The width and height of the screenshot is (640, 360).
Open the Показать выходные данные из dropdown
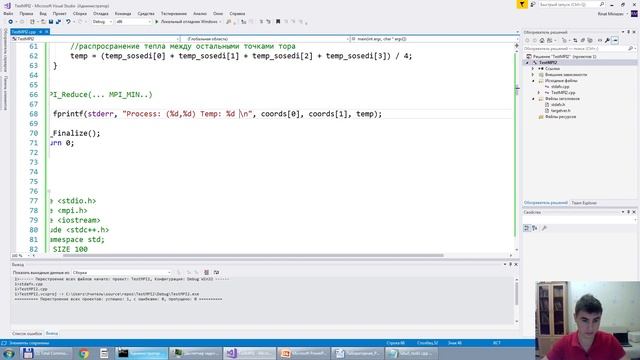[122, 272]
